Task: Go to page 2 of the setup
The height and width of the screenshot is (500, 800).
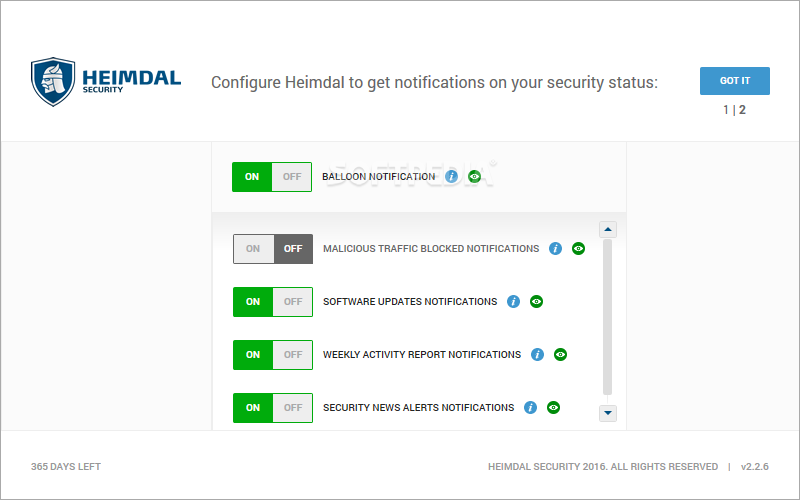Action: click(x=742, y=110)
